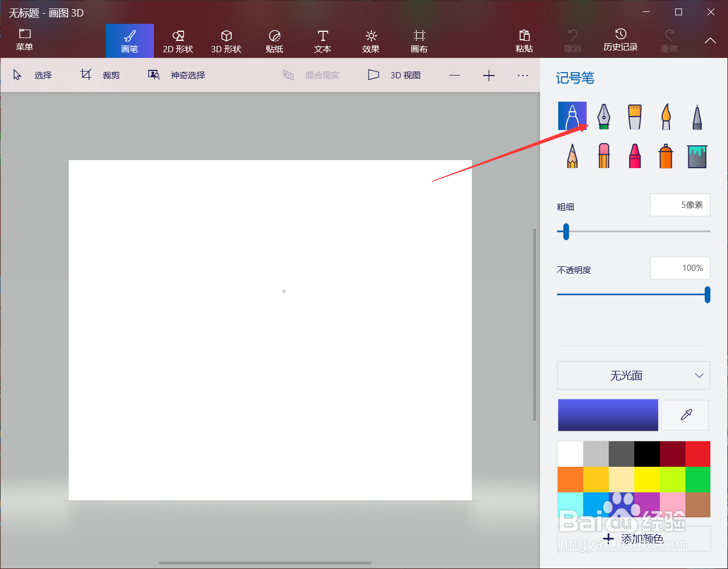Select the Eraser tool

coord(604,155)
